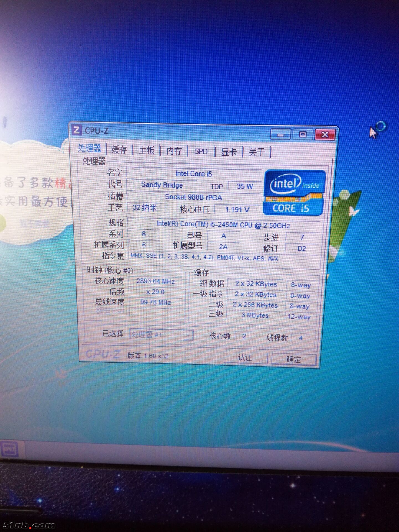
Task: Click the CPU-Z Z logo icon in title bar
Action: 77,130
